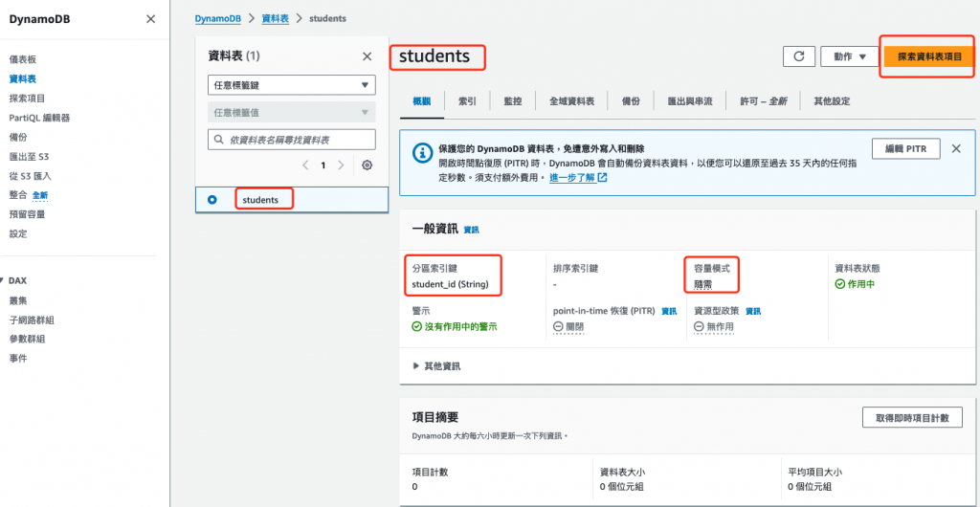The width and height of the screenshot is (980, 507).
Task: Switch to the 其他設定 tab
Action: 832,101
